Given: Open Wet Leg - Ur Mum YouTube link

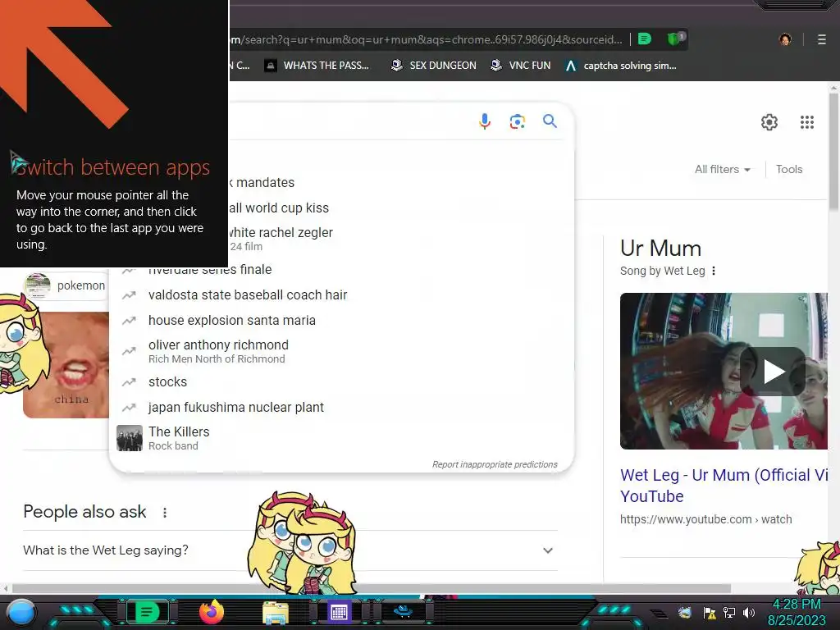Looking at the screenshot, I should tap(724, 486).
